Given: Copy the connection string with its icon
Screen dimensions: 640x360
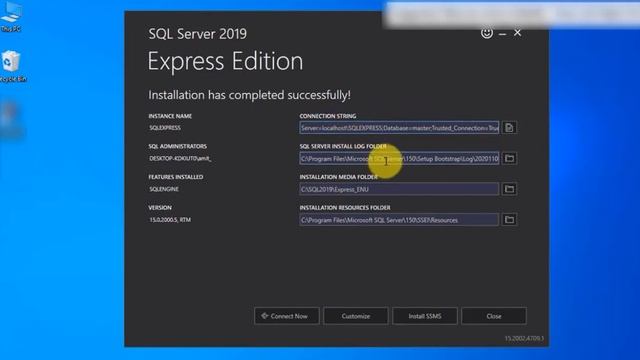Looking at the screenshot, I should [509, 128].
